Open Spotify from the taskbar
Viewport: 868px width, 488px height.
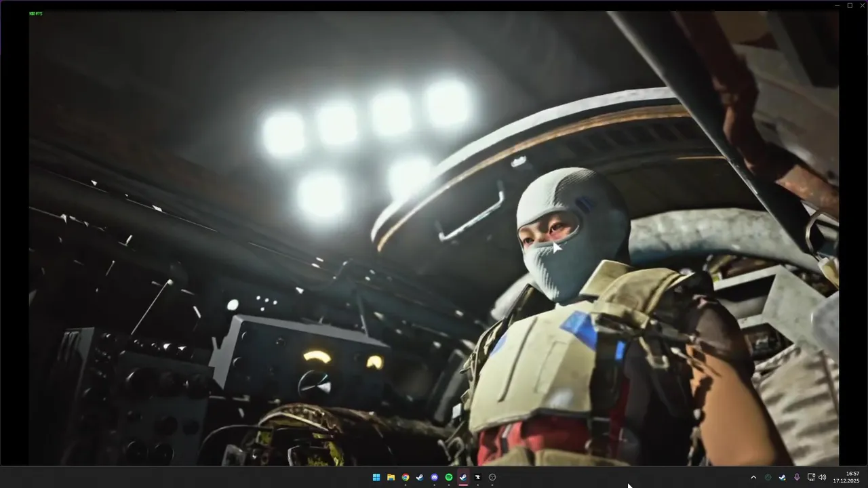pos(449,477)
